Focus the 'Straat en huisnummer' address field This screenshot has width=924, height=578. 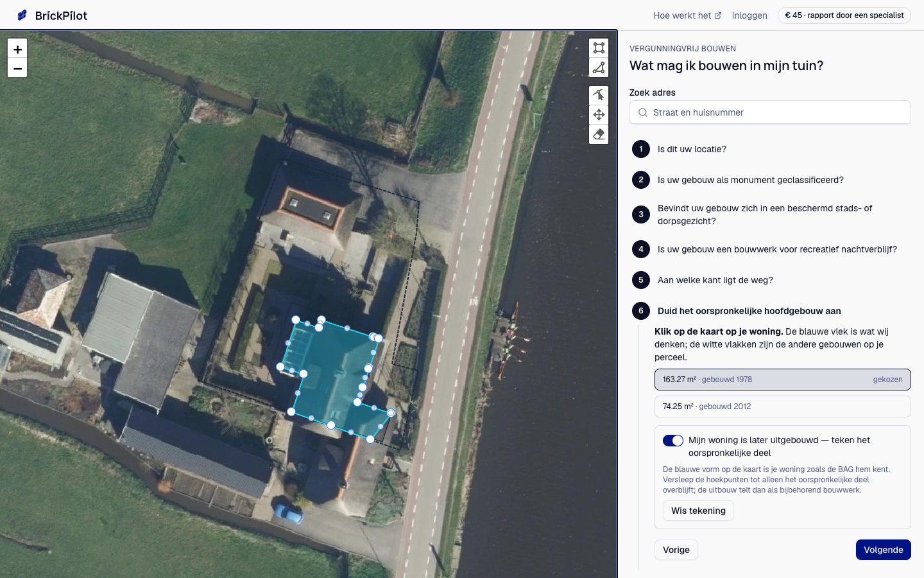click(x=770, y=112)
